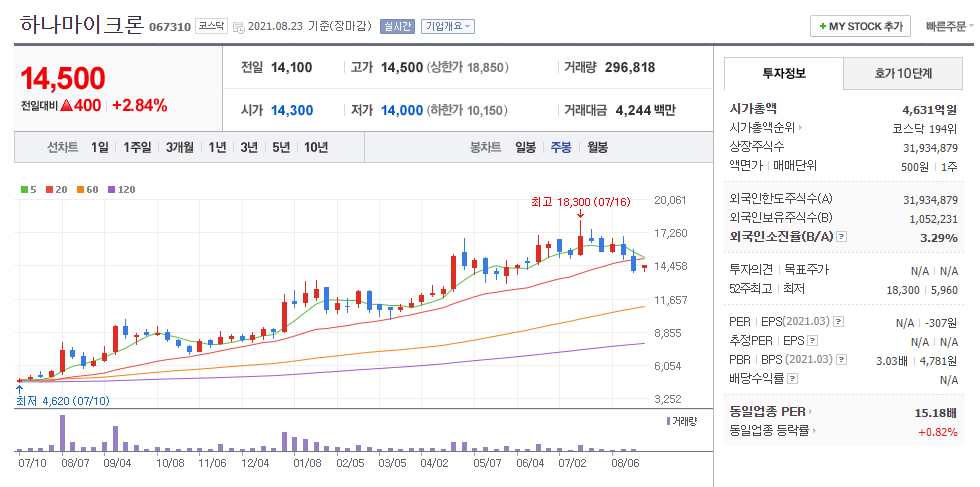The image size is (980, 487).
Task: Click the 상한가 18,850 upper limit text
Action: 468,68
